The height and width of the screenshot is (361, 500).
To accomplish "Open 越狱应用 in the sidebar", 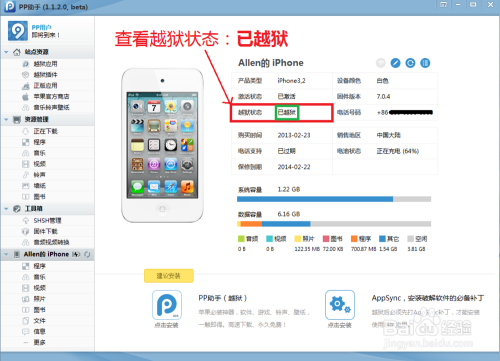I will 45,64.
